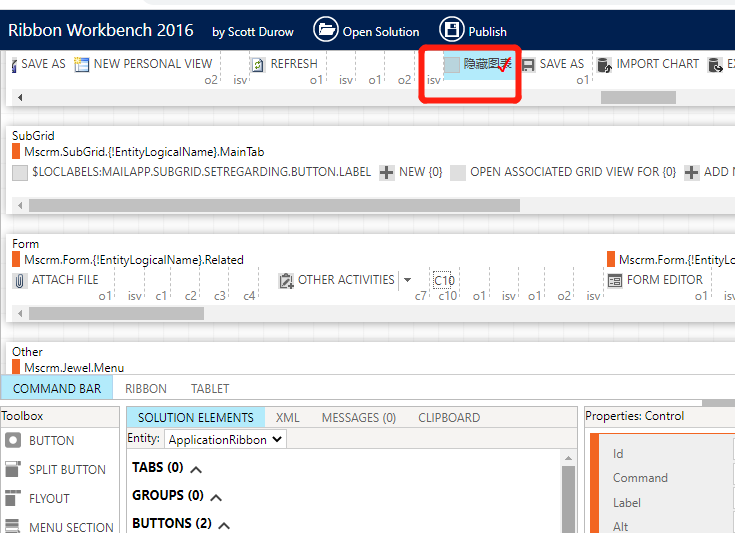Click the Alt property label
The height and width of the screenshot is (533, 735).
[x=620, y=527]
